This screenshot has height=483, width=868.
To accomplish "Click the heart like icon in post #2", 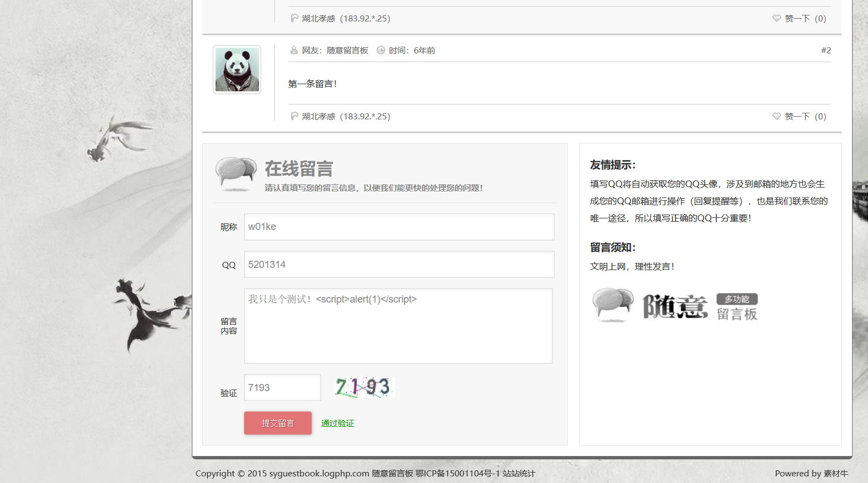I will click(777, 116).
